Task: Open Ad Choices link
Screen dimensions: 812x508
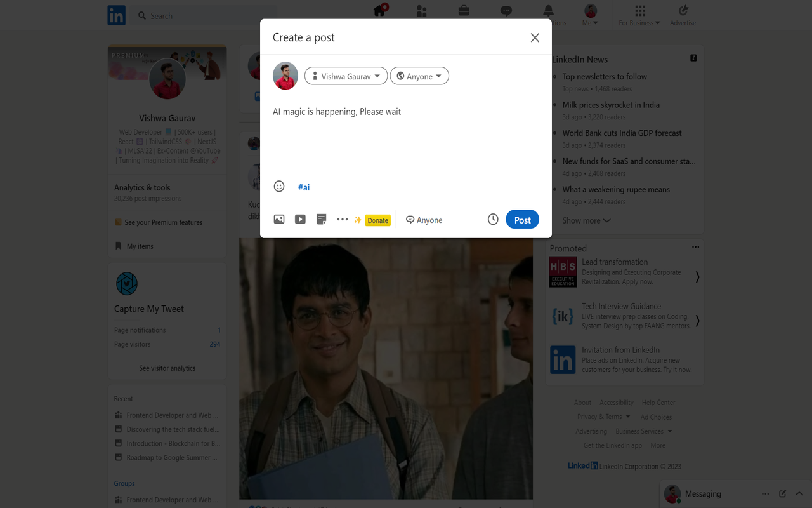Action: (x=656, y=417)
